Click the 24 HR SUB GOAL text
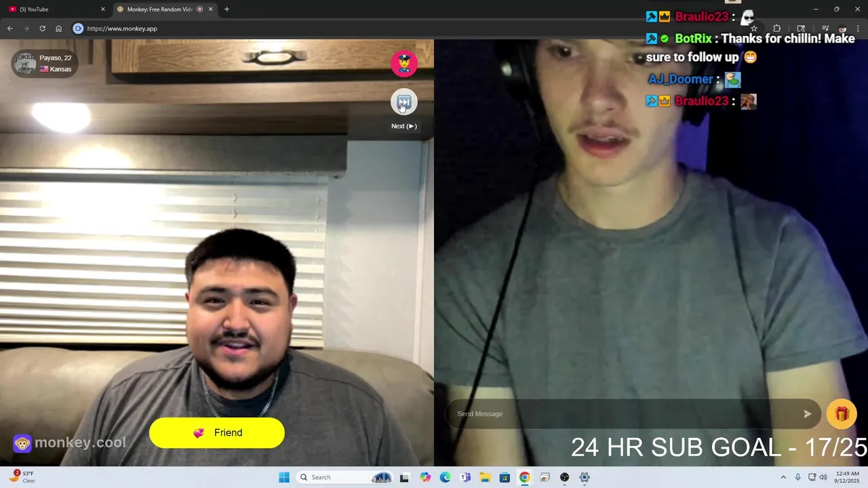Image resolution: width=868 pixels, height=488 pixels. pyautogui.click(x=719, y=448)
